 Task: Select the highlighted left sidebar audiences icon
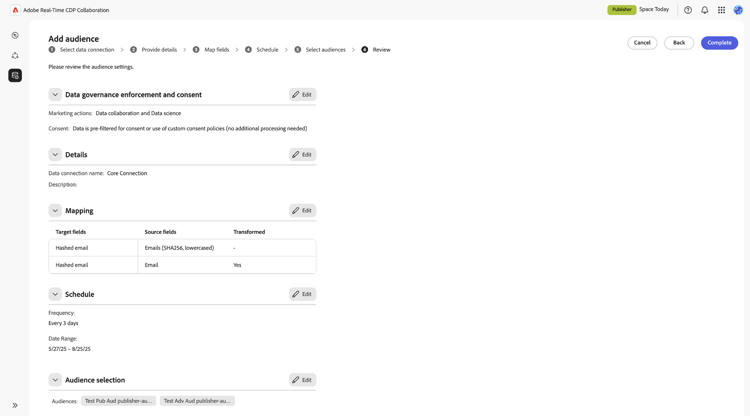pos(15,75)
